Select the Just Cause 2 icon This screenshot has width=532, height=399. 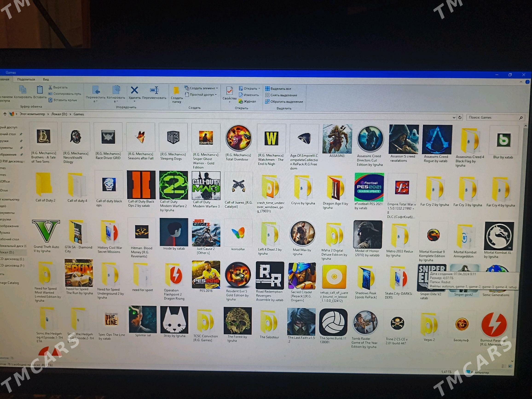click(206, 233)
